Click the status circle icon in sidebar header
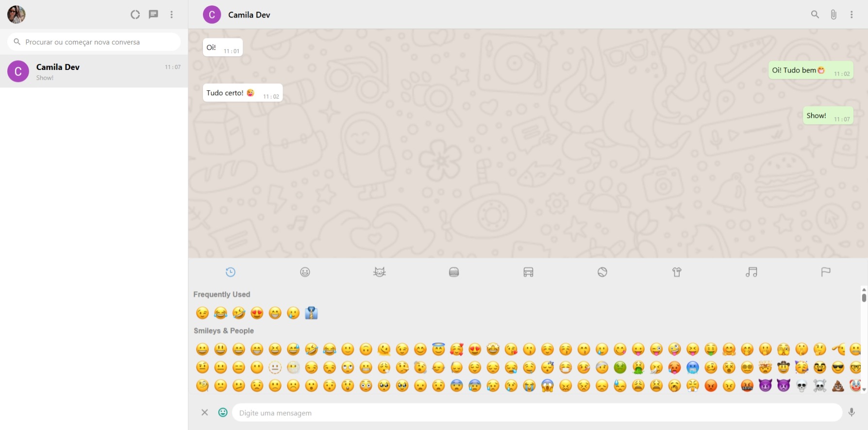This screenshot has height=430, width=868. (x=135, y=15)
